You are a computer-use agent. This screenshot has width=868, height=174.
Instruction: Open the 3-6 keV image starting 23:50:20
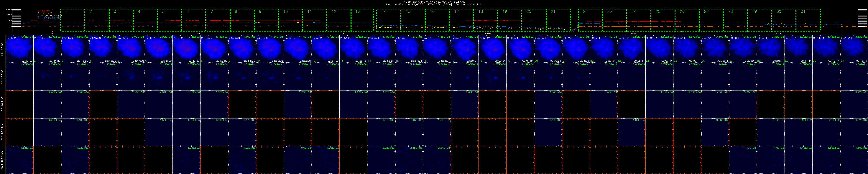242,49
